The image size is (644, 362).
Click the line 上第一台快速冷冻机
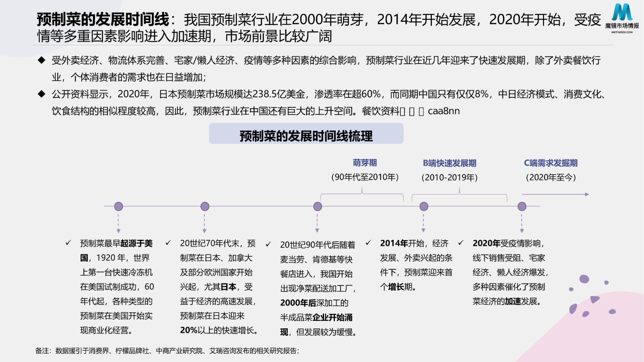116,272
